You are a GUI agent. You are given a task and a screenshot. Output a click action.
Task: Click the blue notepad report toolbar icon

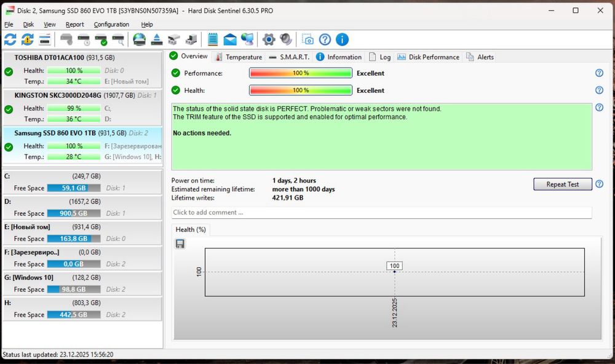point(213,39)
